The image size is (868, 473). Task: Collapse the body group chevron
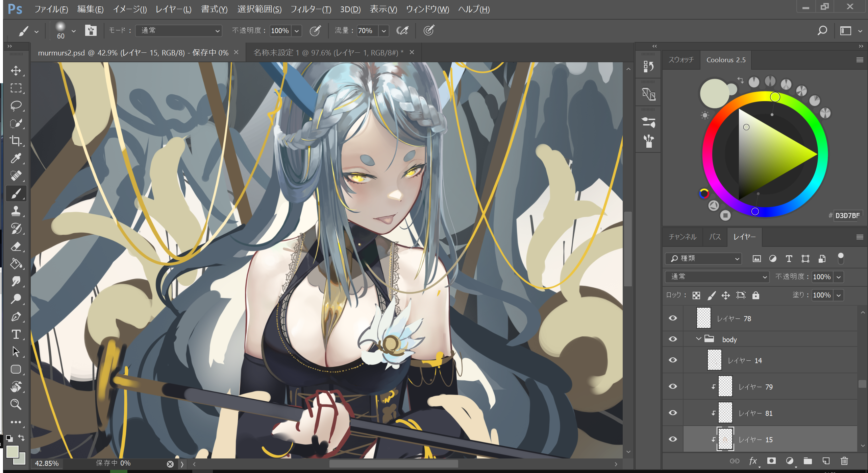pos(699,339)
